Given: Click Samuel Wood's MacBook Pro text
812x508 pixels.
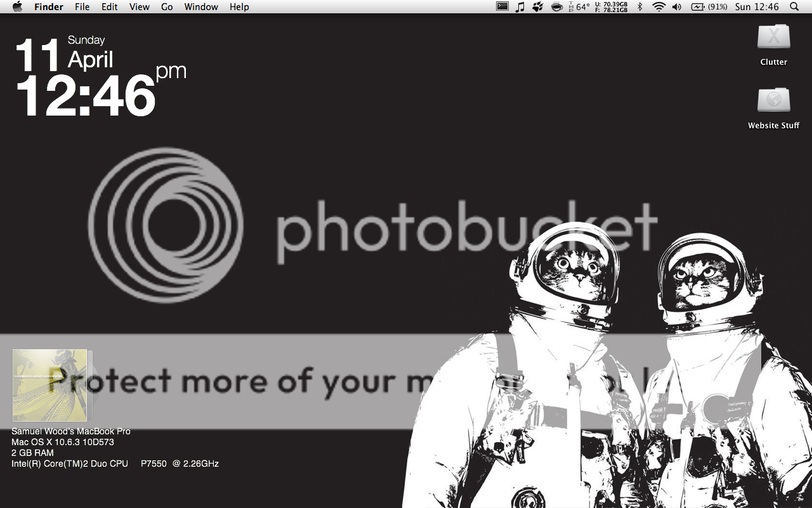Looking at the screenshot, I should (x=71, y=431).
